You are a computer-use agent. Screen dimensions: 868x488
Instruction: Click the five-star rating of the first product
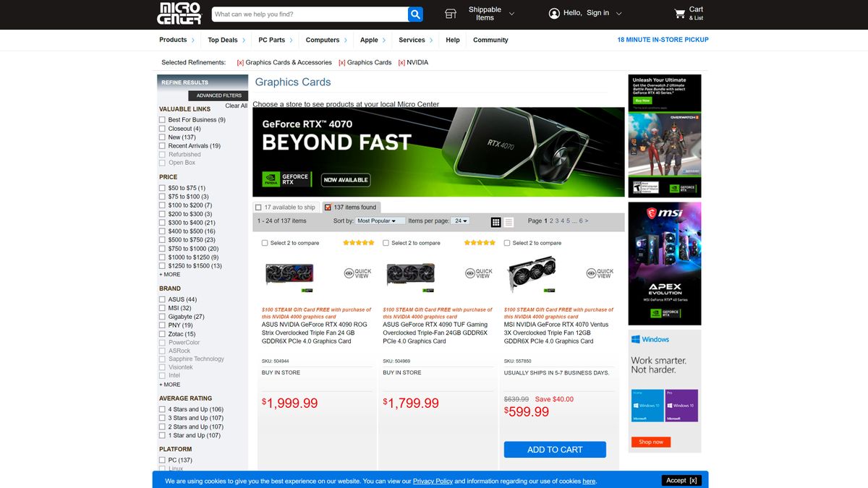click(358, 242)
